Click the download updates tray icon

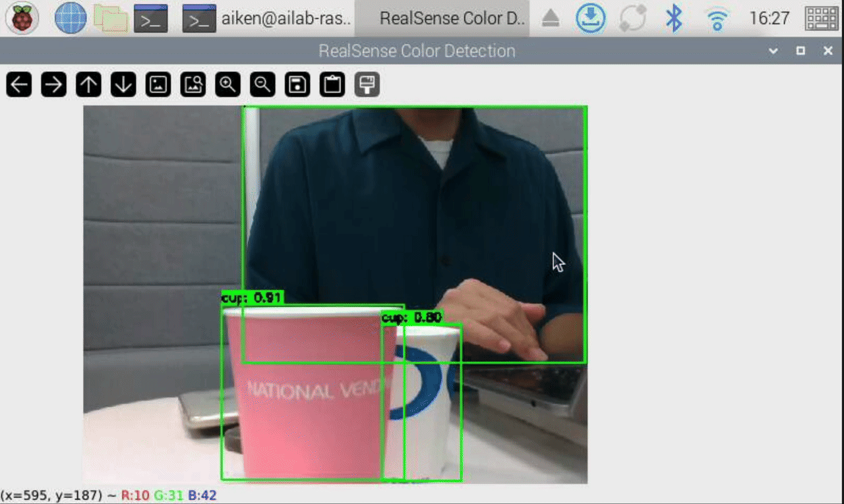591,18
